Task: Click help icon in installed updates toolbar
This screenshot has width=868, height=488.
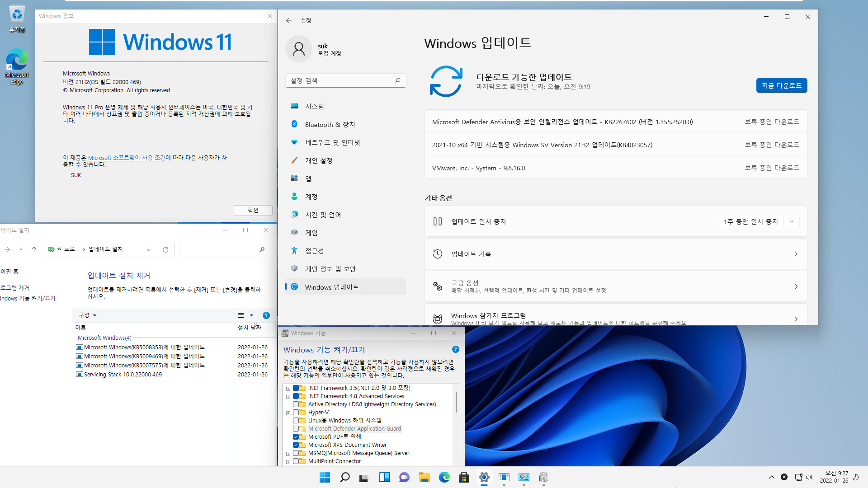Action: 266,315
